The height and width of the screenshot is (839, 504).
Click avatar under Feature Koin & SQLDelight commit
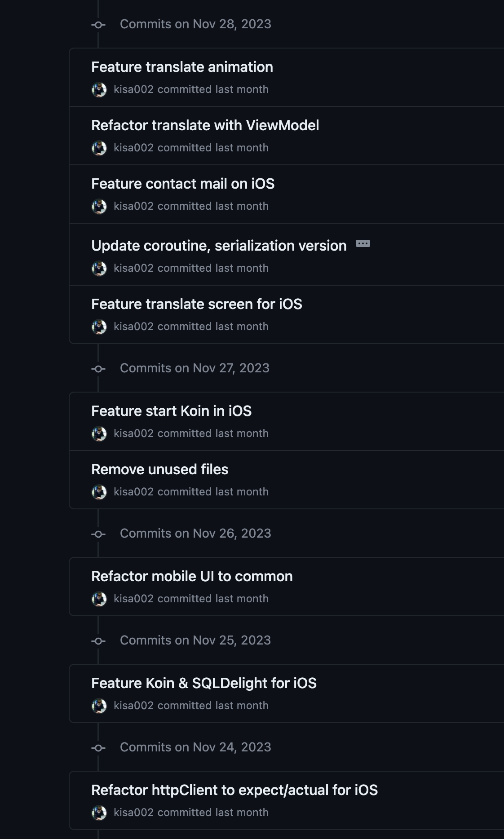(x=99, y=706)
